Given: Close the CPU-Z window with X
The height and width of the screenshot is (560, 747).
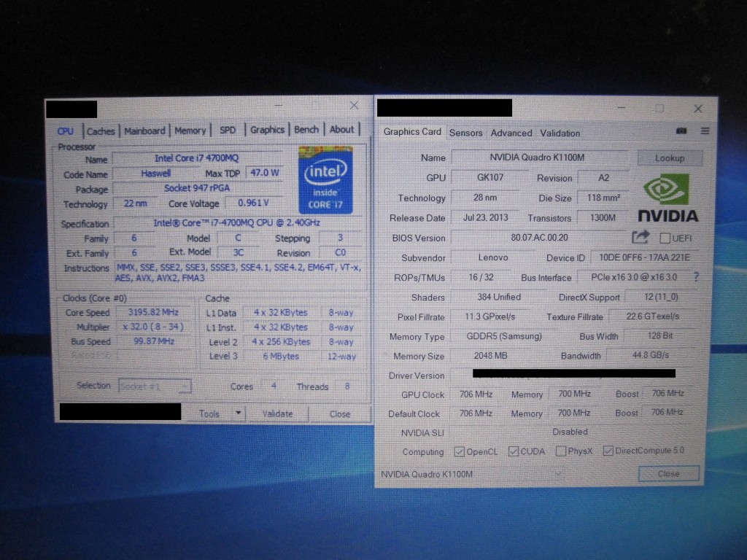Looking at the screenshot, I should tap(354, 105).
